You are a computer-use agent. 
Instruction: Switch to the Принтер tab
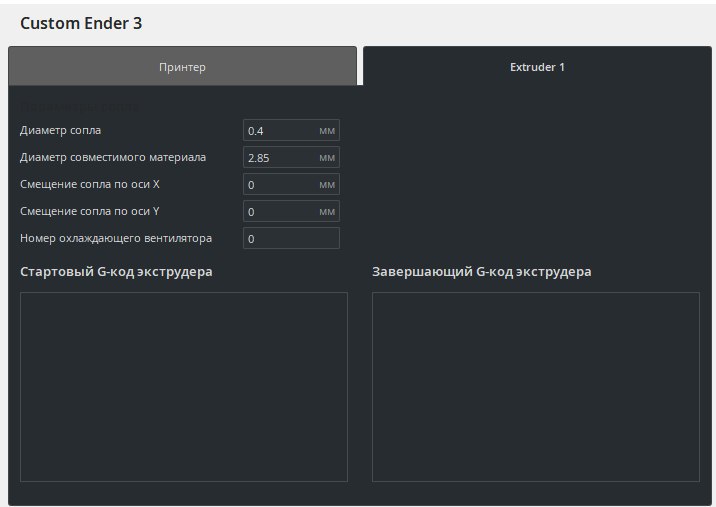tap(182, 66)
